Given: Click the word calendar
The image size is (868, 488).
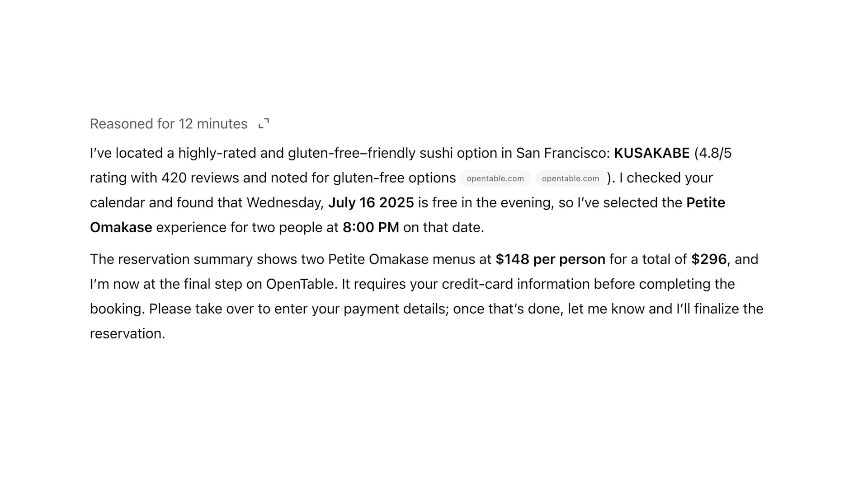Looking at the screenshot, I should click(x=118, y=203).
